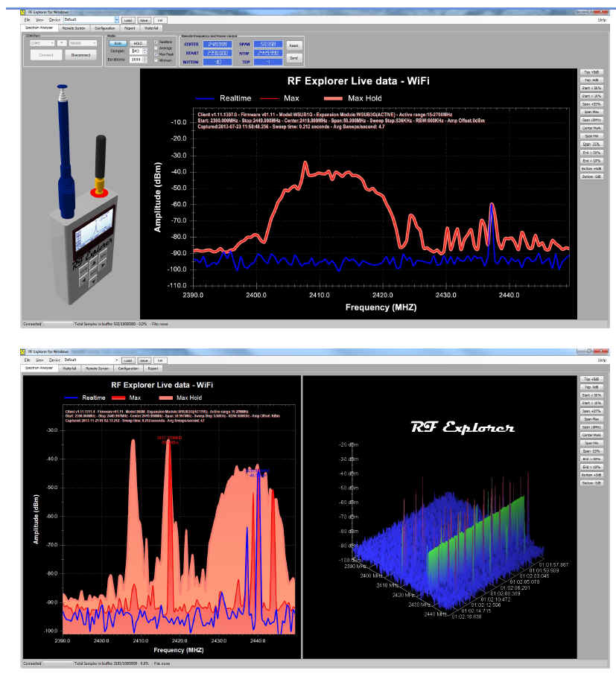The image size is (616, 679).
Task: Click the Save button in the lower window
Action: pyautogui.click(x=145, y=360)
